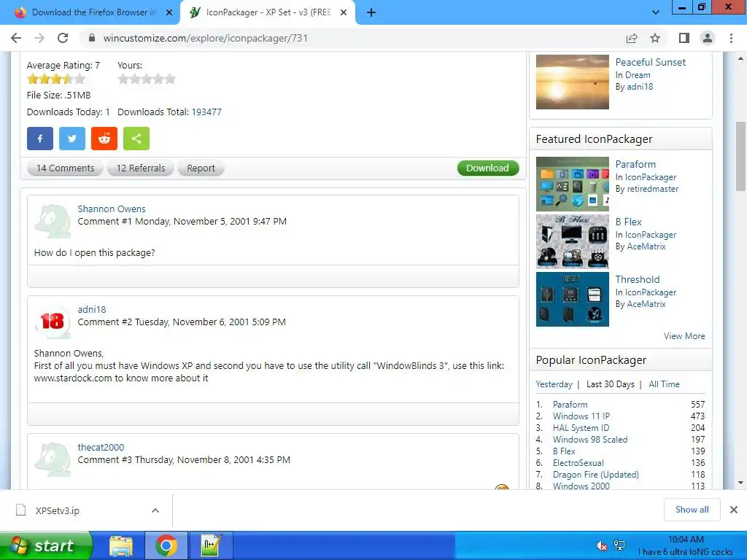Click Shannon Owens avatar
This screenshot has width=747, height=560.
53,222
